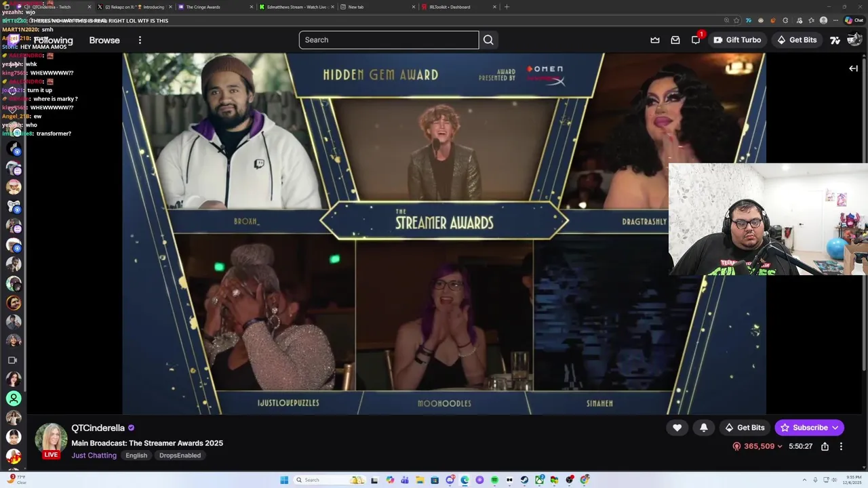The width and height of the screenshot is (868, 488).
Task: Open the browser settings ellipsis menu
Action: point(836,20)
